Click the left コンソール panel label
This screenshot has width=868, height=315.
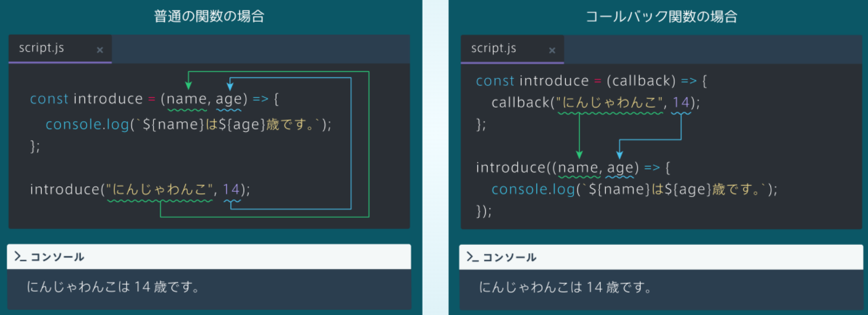(x=57, y=257)
